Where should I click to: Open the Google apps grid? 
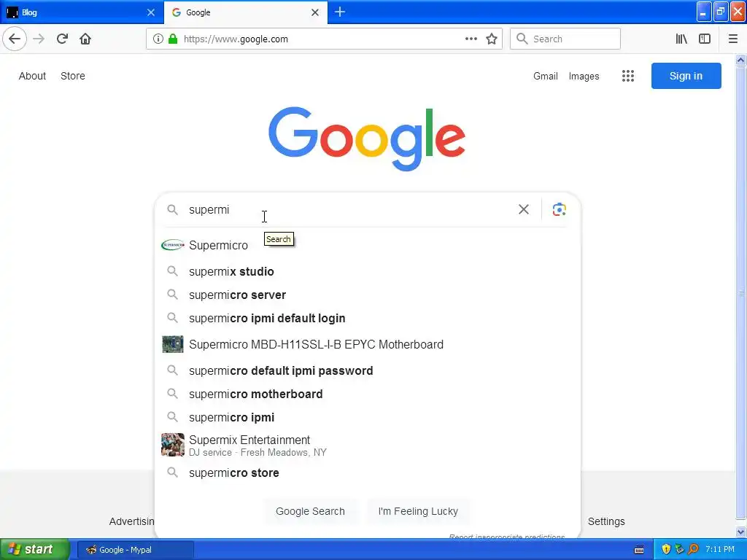click(x=628, y=76)
